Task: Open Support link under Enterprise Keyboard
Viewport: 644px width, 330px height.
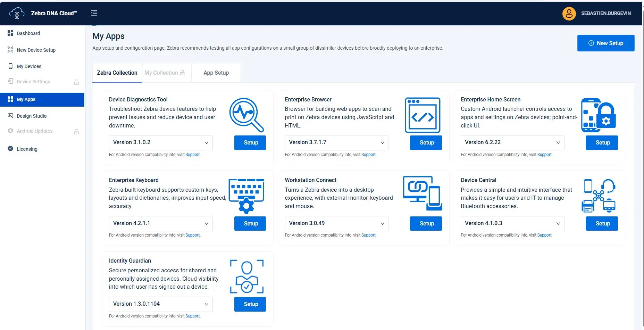Action: 193,235
